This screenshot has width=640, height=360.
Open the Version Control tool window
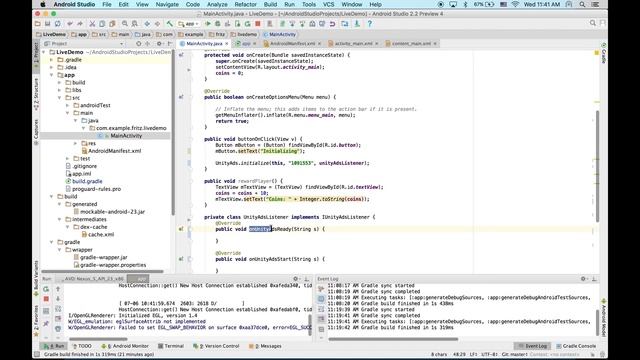(216, 346)
